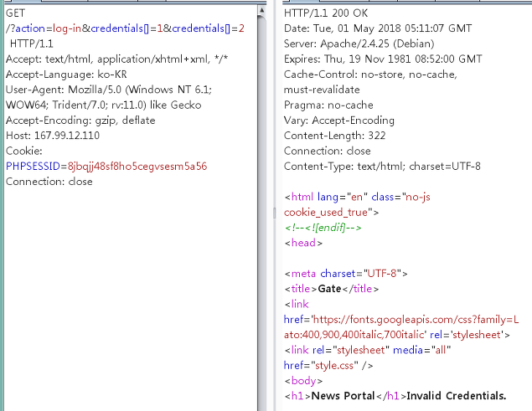The image size is (532, 411).
Task: Click the HTTP/1.1 200 OK status line
Action: [326, 13]
